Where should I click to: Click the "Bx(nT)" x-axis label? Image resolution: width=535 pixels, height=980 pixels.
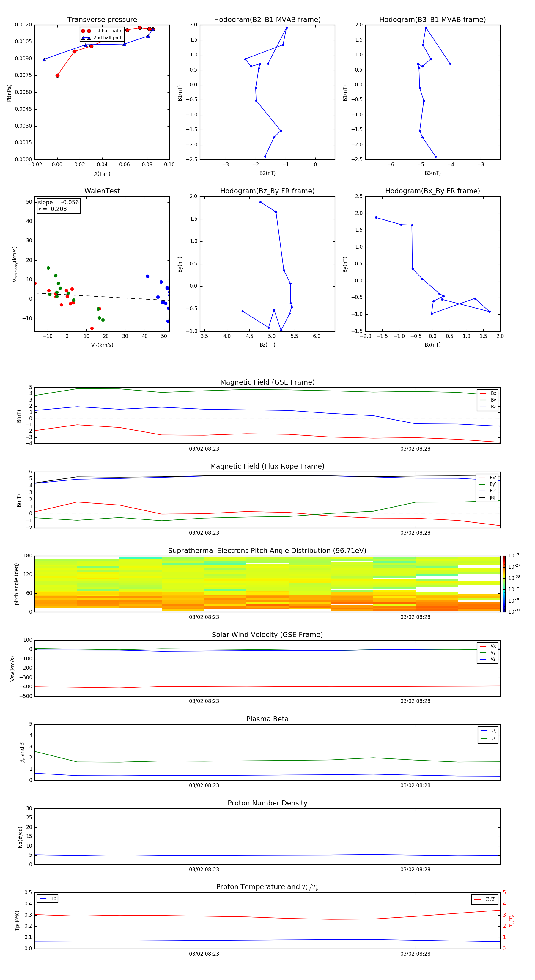pos(432,345)
